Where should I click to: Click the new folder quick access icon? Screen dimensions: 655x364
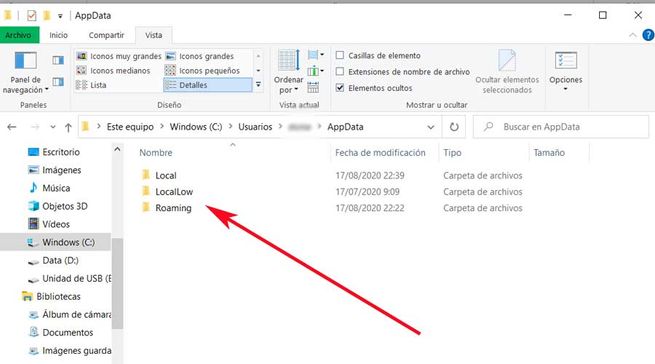click(47, 15)
